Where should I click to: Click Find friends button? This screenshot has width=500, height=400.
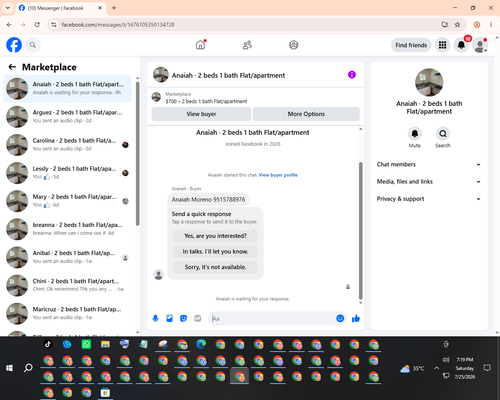pos(411,45)
